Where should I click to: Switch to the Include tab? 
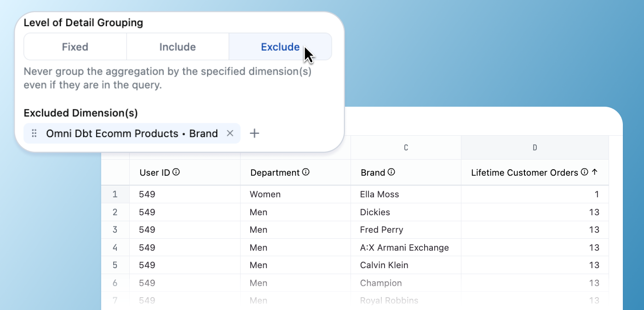tap(178, 46)
